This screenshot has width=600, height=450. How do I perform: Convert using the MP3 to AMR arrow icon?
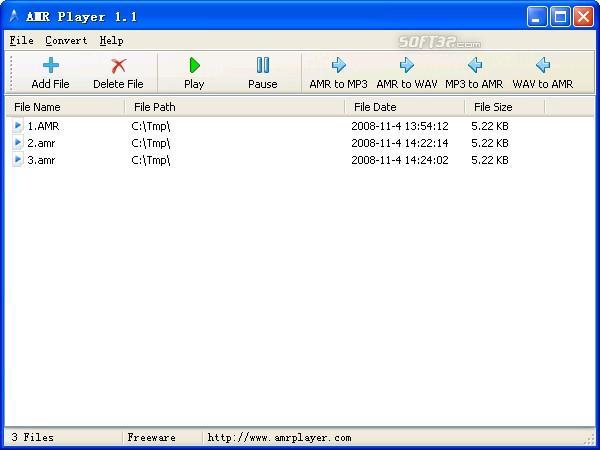474,65
